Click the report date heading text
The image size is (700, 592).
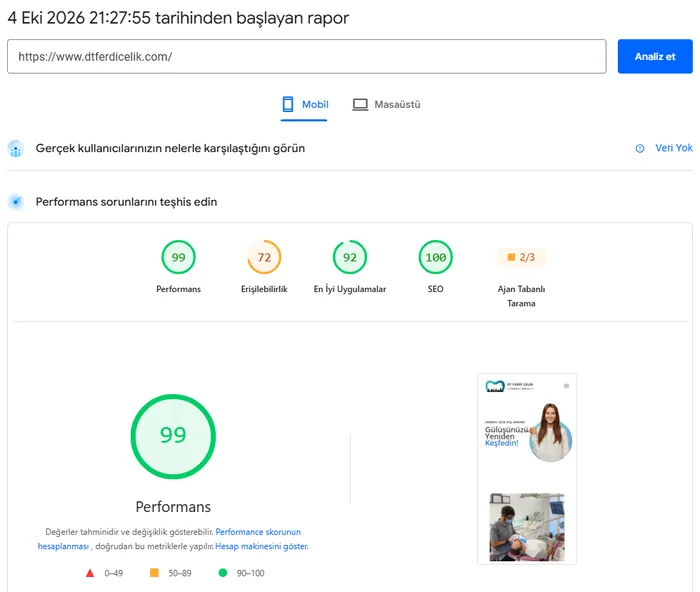click(178, 18)
